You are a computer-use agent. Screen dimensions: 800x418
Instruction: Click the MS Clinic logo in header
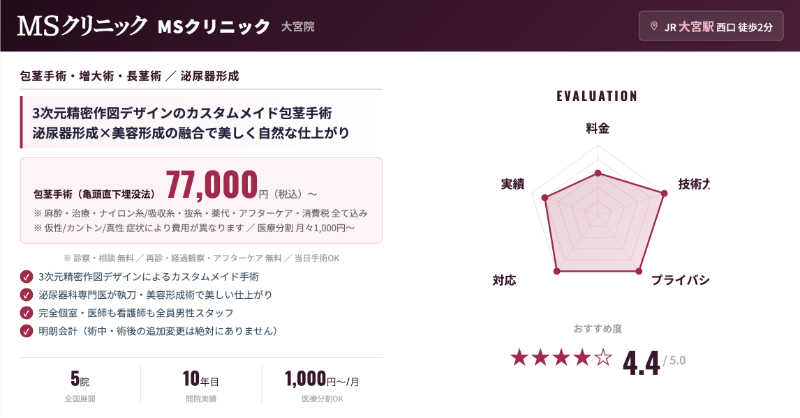pos(82,25)
